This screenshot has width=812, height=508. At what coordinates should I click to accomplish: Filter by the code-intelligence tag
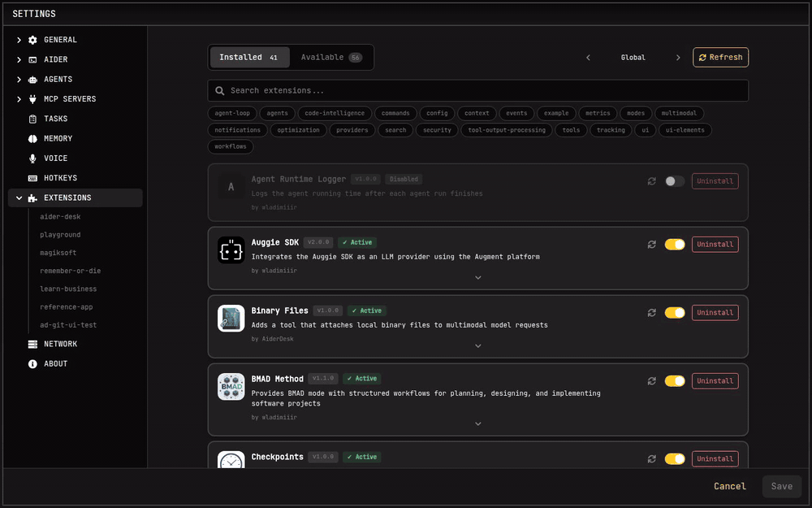point(335,114)
